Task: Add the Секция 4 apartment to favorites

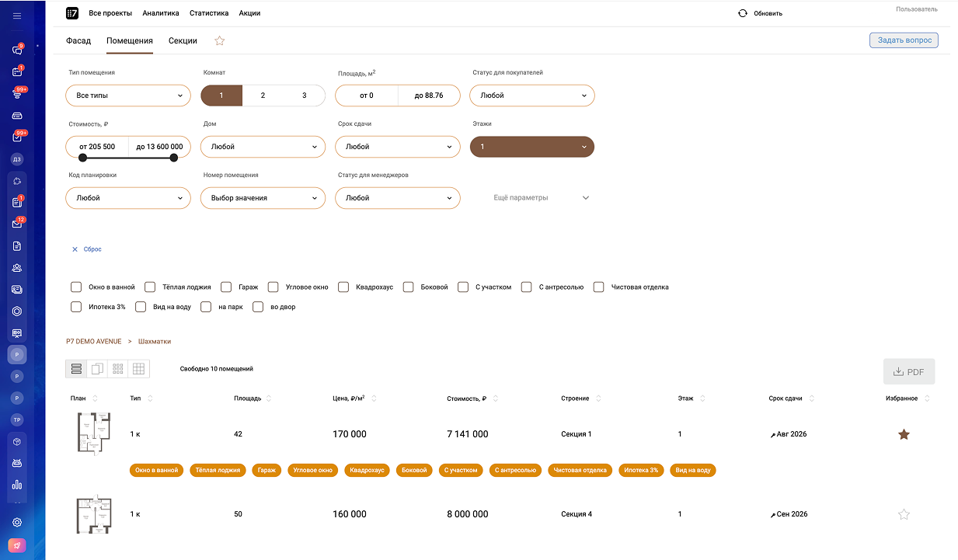Action: click(904, 514)
